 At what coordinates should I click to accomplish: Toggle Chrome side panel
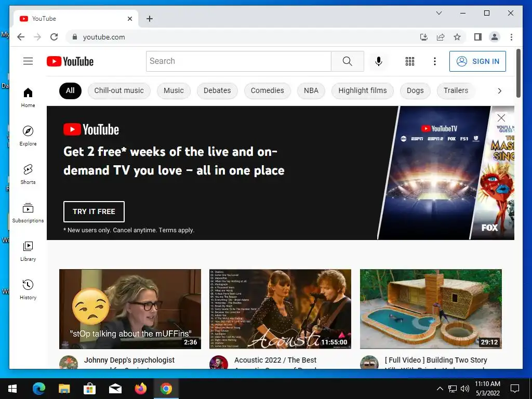[x=478, y=37]
